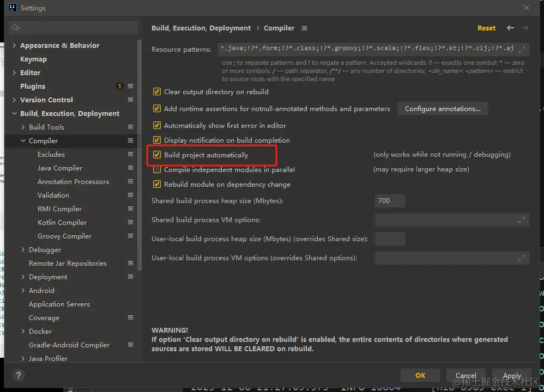Reset the Compiler settings changes
The height and width of the screenshot is (392, 544).
[486, 28]
